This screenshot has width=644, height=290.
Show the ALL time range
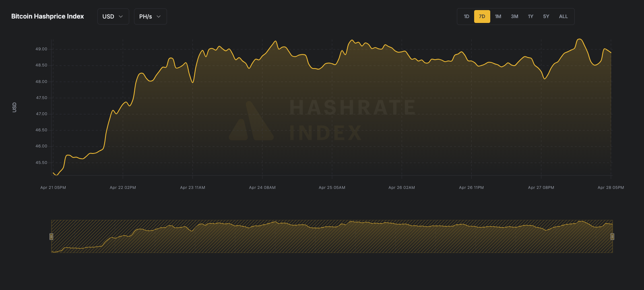(563, 17)
